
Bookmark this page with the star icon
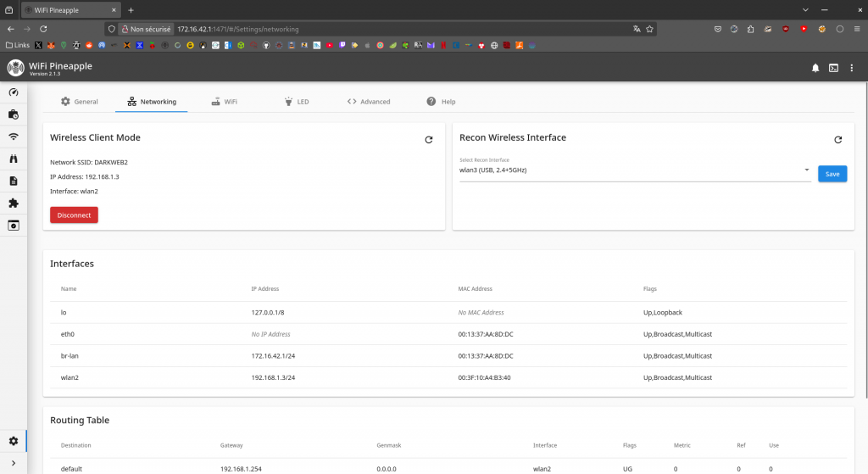point(649,29)
